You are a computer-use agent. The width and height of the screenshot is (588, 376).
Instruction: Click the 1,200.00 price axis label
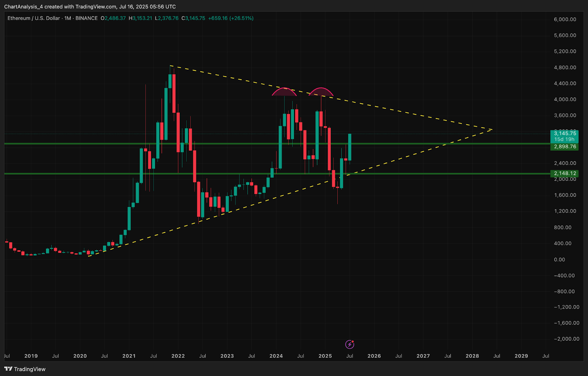tap(565, 211)
